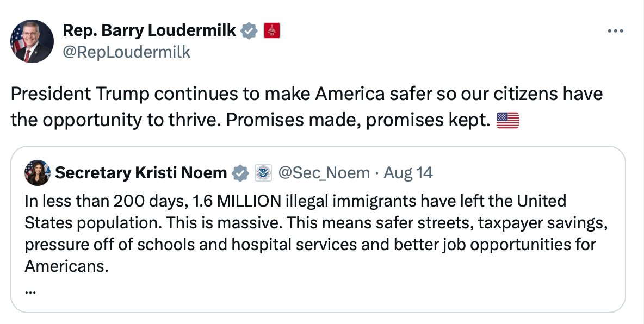The image size is (644, 324).
Task: Open Rep. Barry Loudermilk display name
Action: tap(150, 30)
